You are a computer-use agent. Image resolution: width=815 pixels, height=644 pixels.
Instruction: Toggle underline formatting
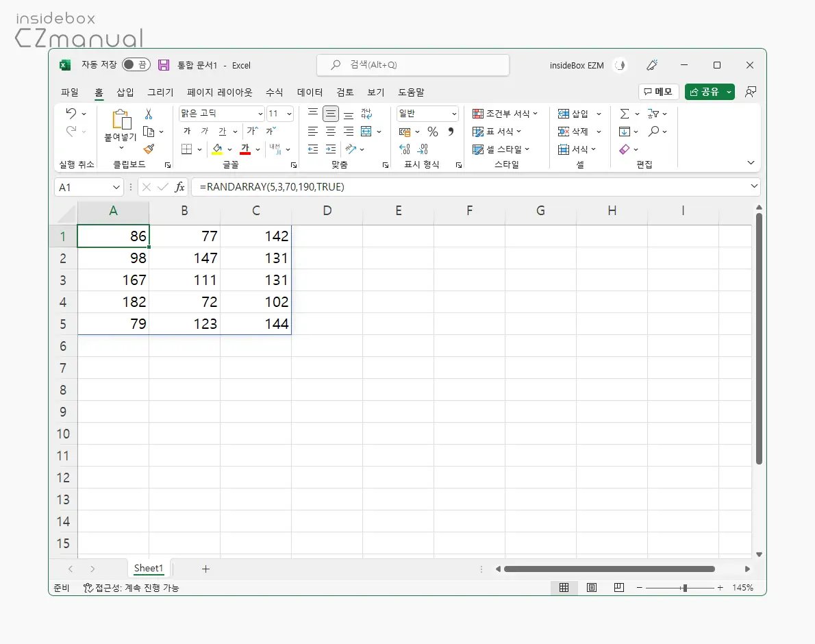(223, 132)
